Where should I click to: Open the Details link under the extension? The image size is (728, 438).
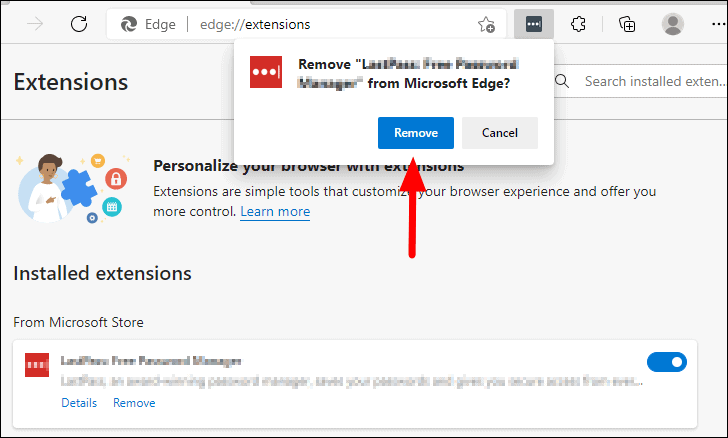pyautogui.click(x=79, y=403)
